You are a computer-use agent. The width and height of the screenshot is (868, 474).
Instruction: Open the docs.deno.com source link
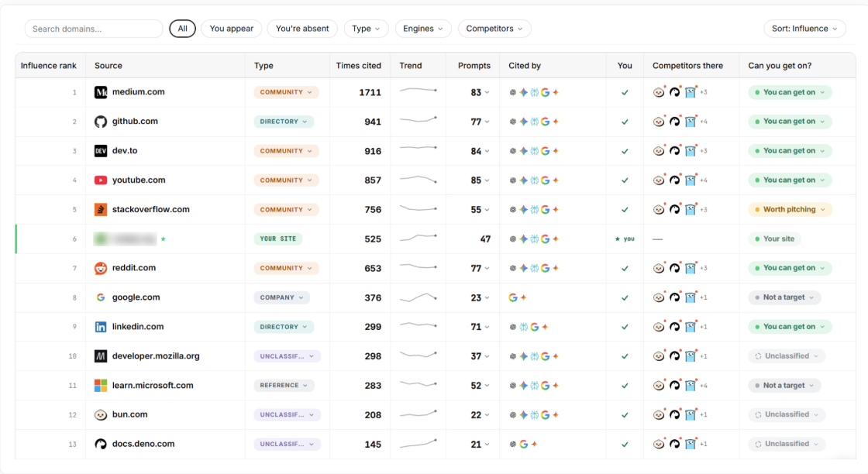point(143,444)
